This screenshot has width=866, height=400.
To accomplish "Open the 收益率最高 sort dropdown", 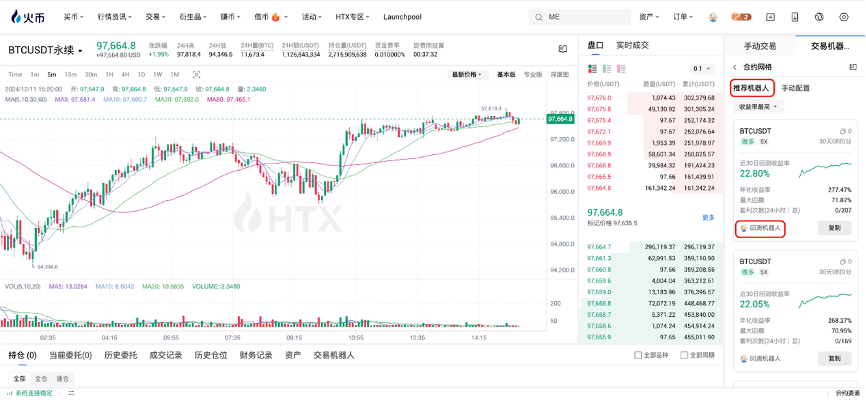I will coord(759,106).
